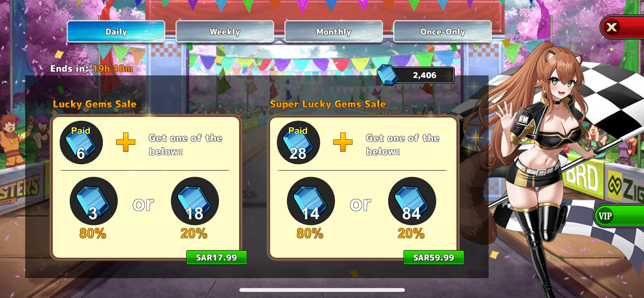
Task: Select the 18 gems 20% reward icon
Action: [195, 201]
